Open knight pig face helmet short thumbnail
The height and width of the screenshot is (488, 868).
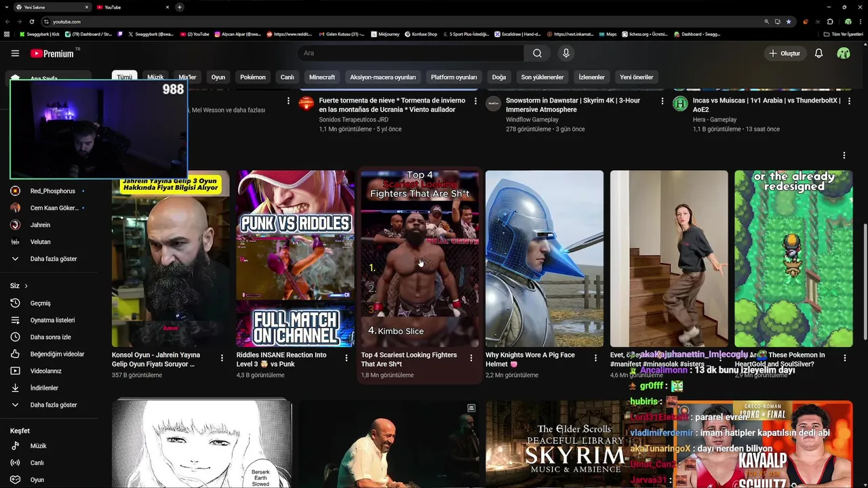coord(545,259)
